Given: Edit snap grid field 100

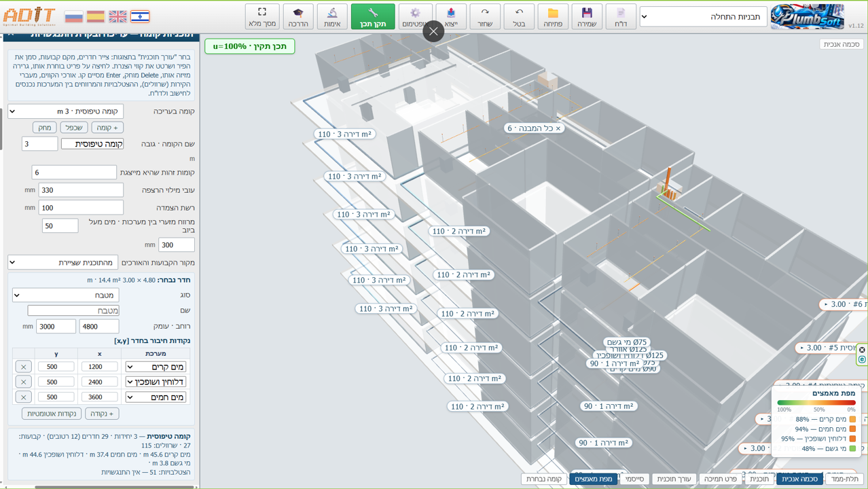Looking at the screenshot, I should click(x=81, y=207).
